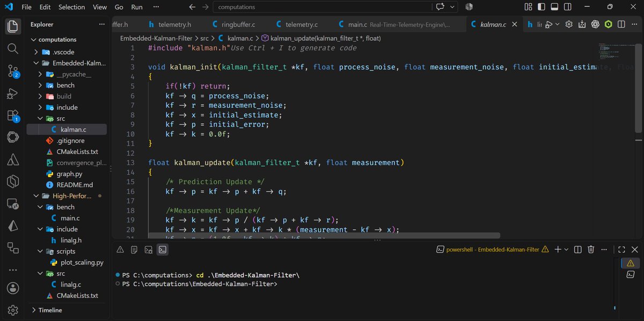The image size is (644, 321).
Task: Split the terminal panel
Action: [578, 249]
